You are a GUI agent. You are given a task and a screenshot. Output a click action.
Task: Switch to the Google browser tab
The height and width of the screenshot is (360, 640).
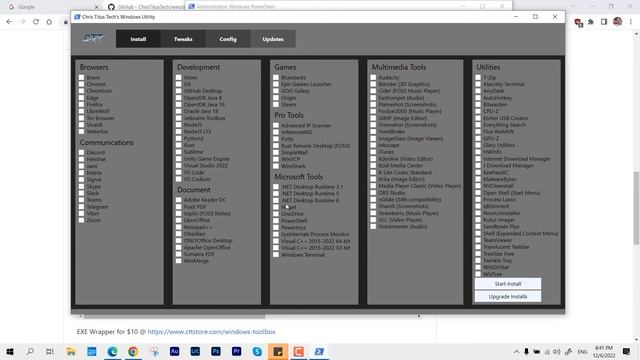[x=53, y=7]
